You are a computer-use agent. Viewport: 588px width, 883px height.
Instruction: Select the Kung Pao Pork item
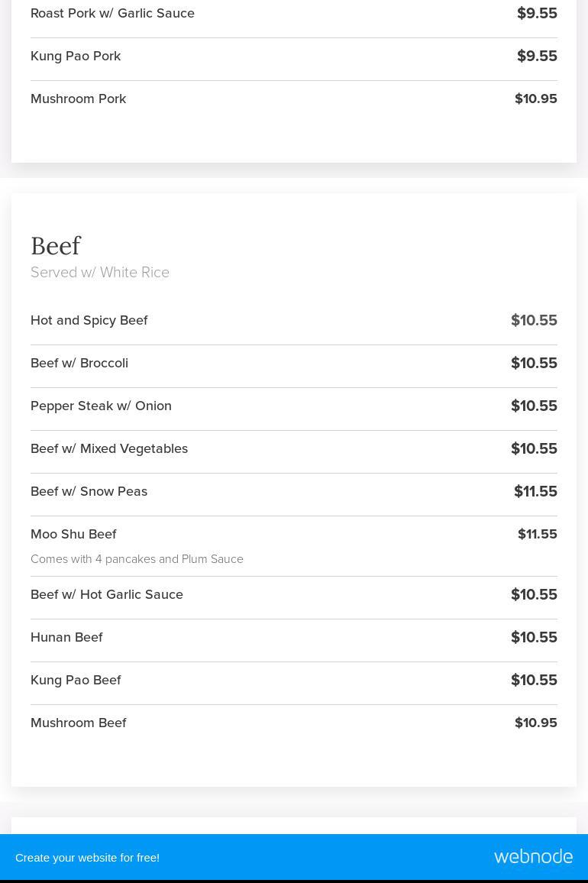tap(76, 56)
